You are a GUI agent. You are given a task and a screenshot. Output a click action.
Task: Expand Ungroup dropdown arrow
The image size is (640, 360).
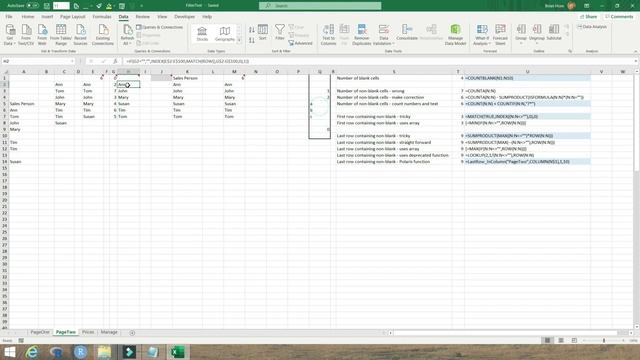[x=537, y=43]
